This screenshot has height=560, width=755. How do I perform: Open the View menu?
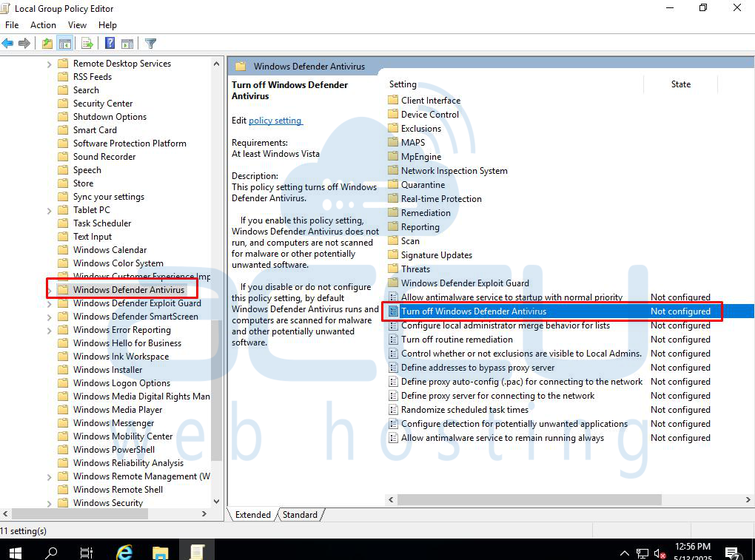tap(77, 25)
